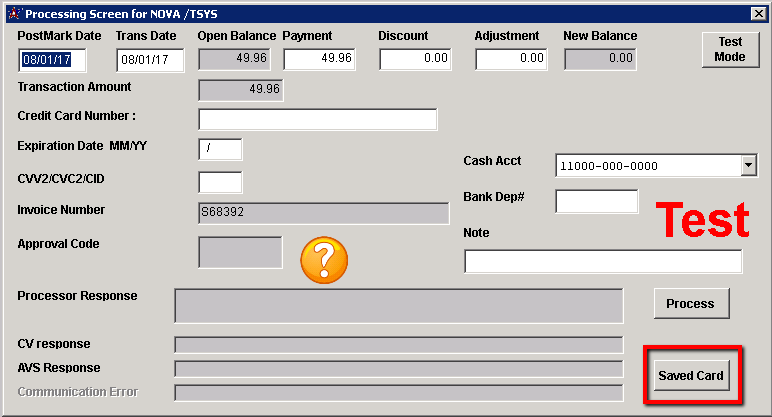
Task: Expand the Cash Acct dropdown arrow
Action: pyautogui.click(x=747, y=165)
